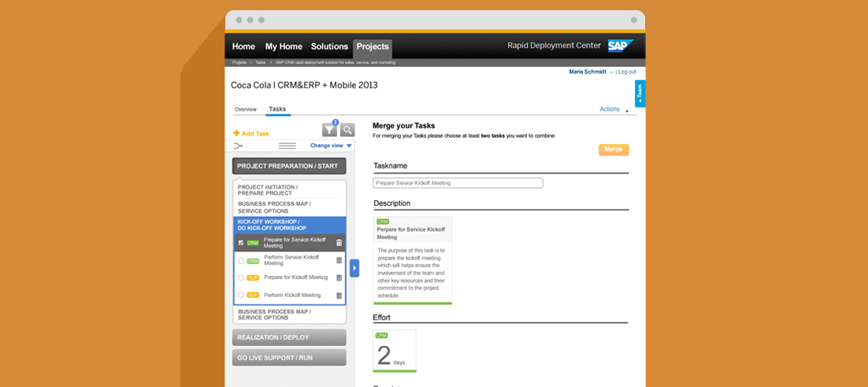Expand PROJECT INITIATION / PREPARE PROJECT group
Image resolution: width=868 pixels, height=387 pixels.
point(290,190)
